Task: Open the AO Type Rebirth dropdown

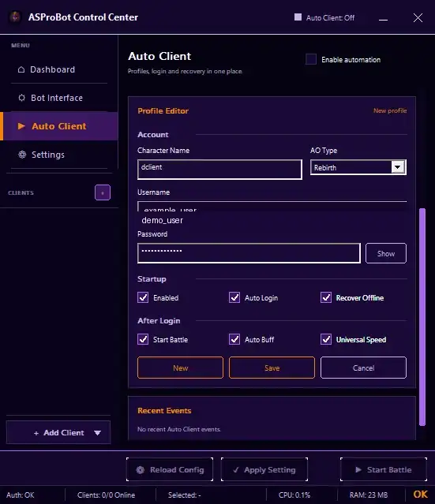Action: coord(358,167)
